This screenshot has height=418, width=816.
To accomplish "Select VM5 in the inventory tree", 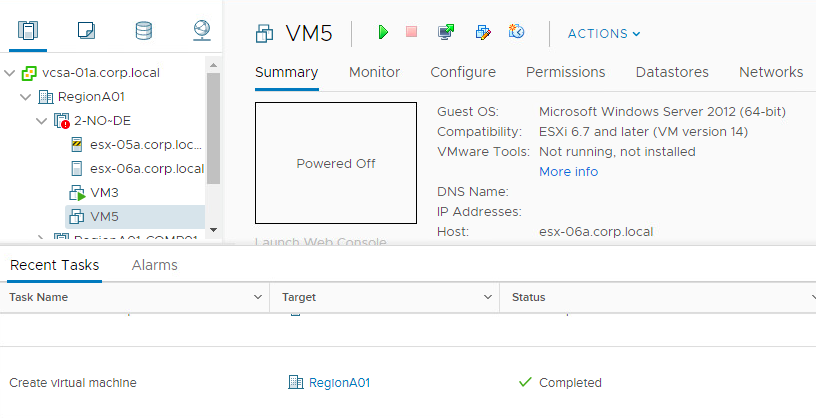I will (104, 217).
